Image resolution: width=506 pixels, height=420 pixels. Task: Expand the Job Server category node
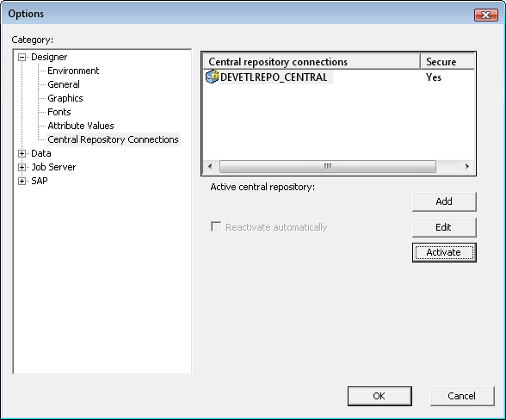(22, 167)
